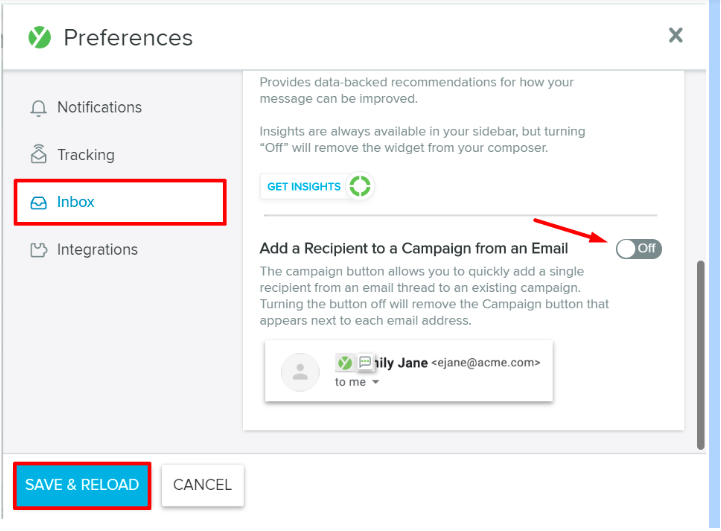Click the Save & Reload button
This screenshot has width=721, height=531.
pos(82,485)
